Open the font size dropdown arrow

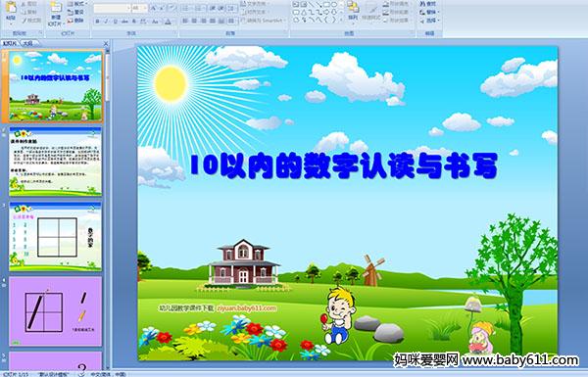(145, 8)
